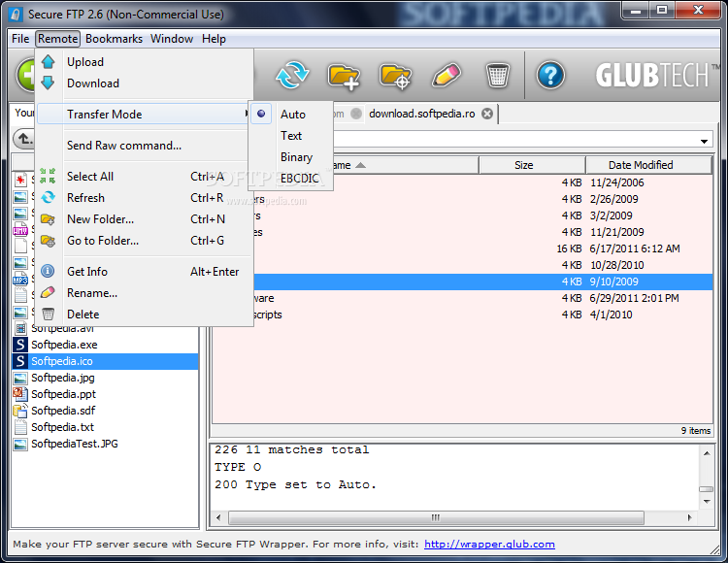Click the Rename pencil toolbar icon
728x563 pixels.
coord(447,75)
